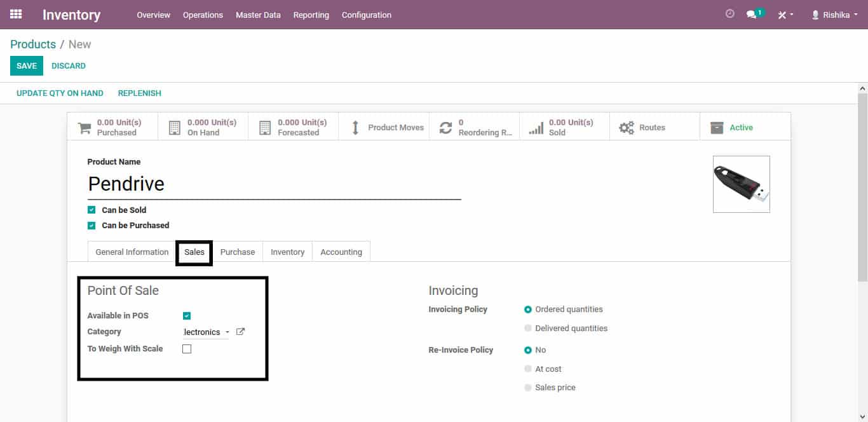Open the apps grid menu icon

tap(16, 14)
